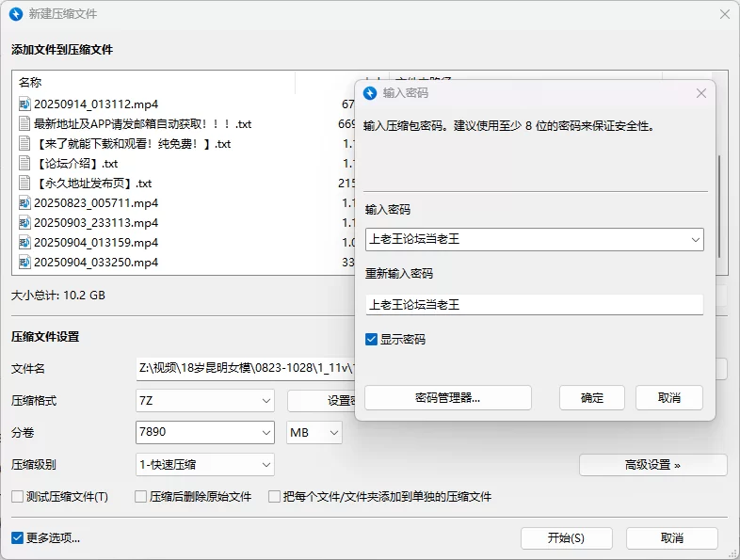Viewport: 740px width, 560px height.
Task: Close the 输入密码 dialog with the X icon
Action: tap(701, 93)
